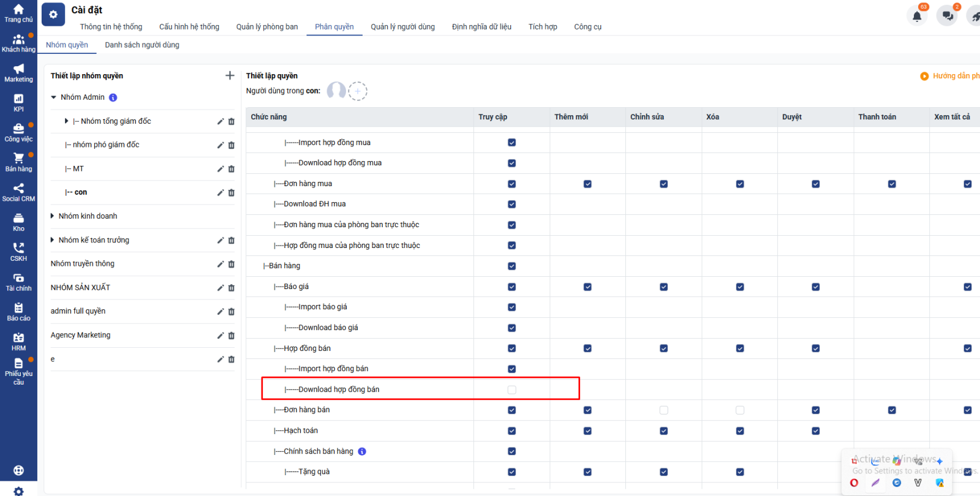The height and width of the screenshot is (496, 980).
Task: Uncheck Thanh toán for Đơn hàng mua
Action: point(892,184)
